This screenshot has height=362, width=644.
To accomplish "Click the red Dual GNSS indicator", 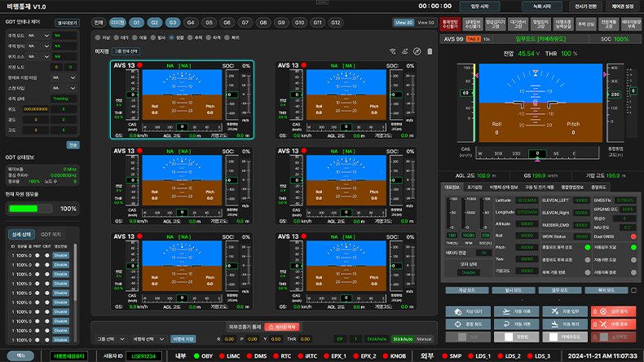I will pyautogui.click(x=633, y=236).
